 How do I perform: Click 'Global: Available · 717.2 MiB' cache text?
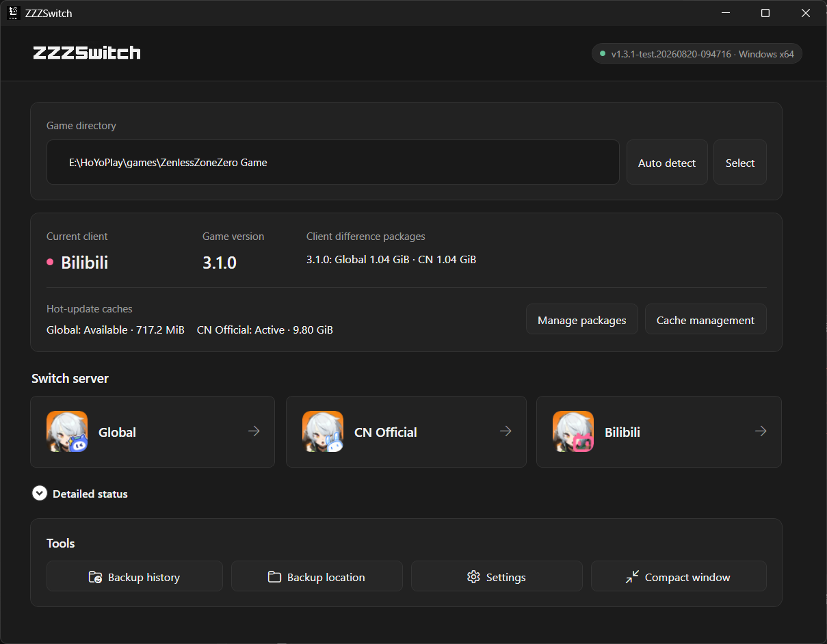coord(116,330)
